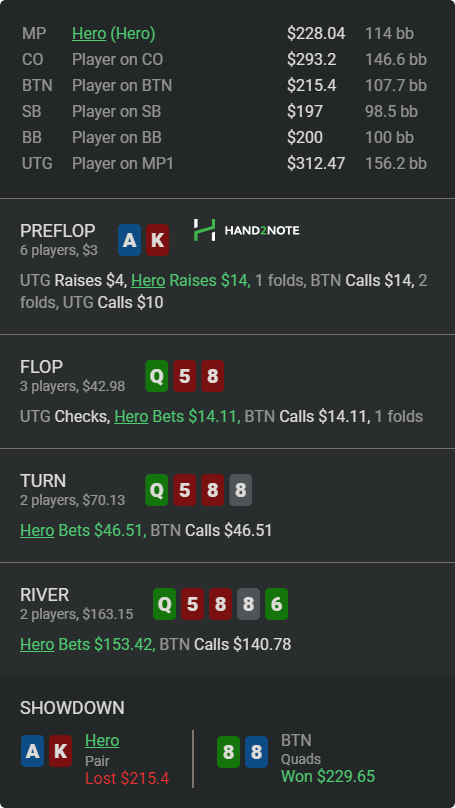Click the gray 8 card on the turn
Screen dimensions: 455x808
(241, 490)
